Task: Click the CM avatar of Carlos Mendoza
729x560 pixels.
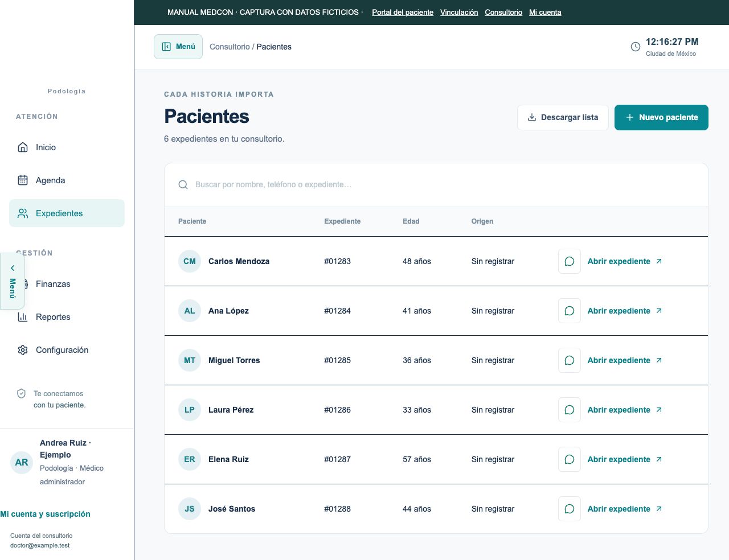Action: [190, 261]
